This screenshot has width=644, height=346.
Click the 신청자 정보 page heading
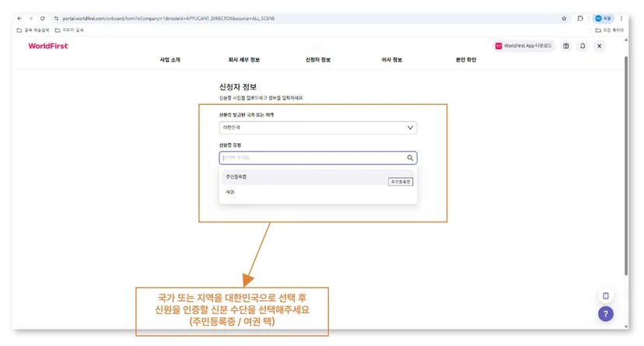point(238,87)
